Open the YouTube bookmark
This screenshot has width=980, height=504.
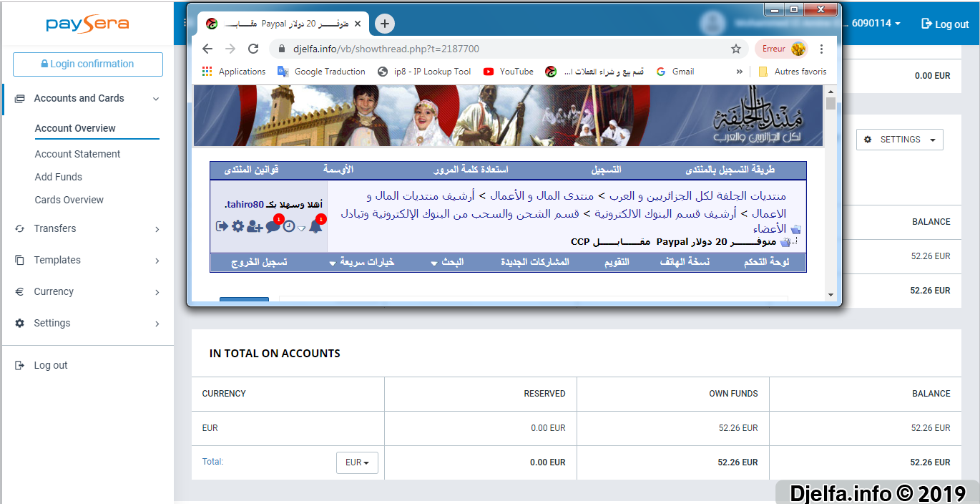click(509, 72)
